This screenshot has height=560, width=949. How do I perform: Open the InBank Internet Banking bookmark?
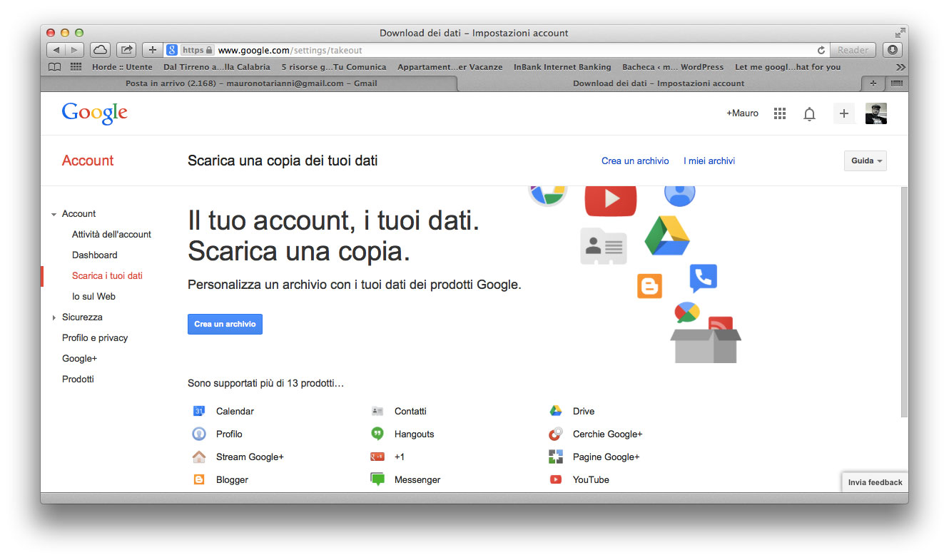(562, 67)
